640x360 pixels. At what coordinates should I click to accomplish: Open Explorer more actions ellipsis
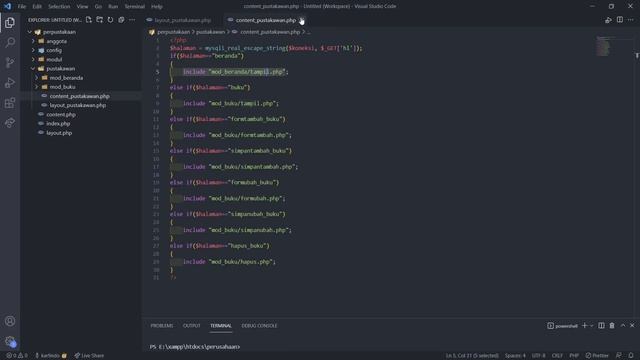[x=132, y=20]
